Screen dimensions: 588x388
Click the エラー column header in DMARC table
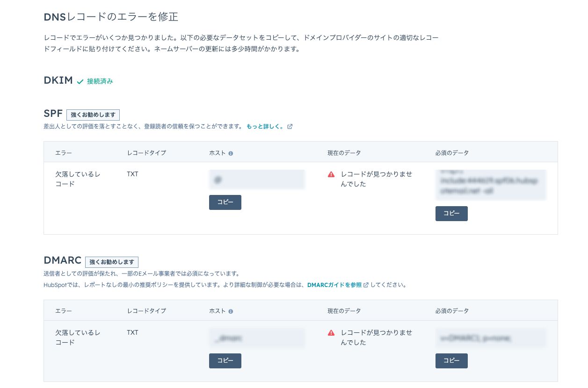64,311
